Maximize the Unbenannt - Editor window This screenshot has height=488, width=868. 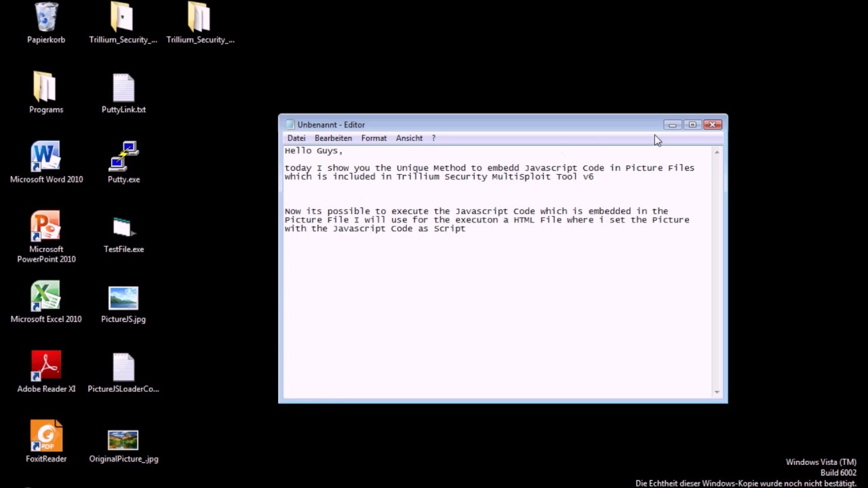pyautogui.click(x=692, y=125)
